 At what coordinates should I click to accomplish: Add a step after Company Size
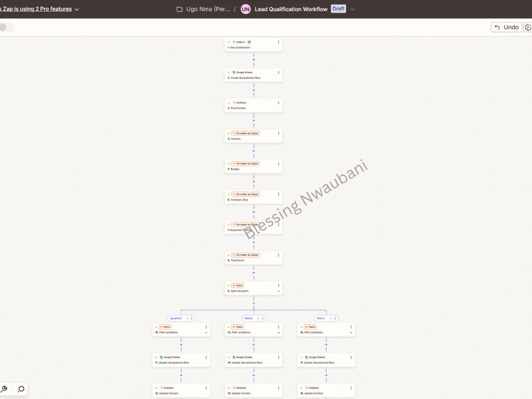254,212
